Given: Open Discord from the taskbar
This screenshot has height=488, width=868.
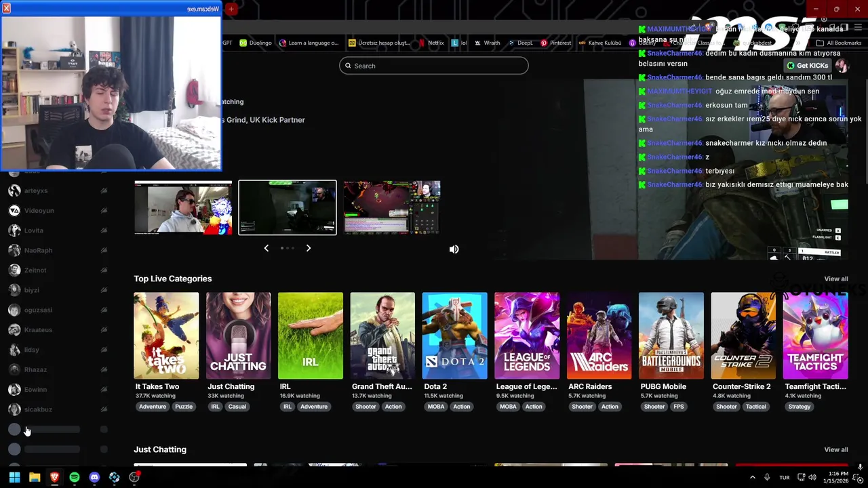Looking at the screenshot, I should coord(94,477).
